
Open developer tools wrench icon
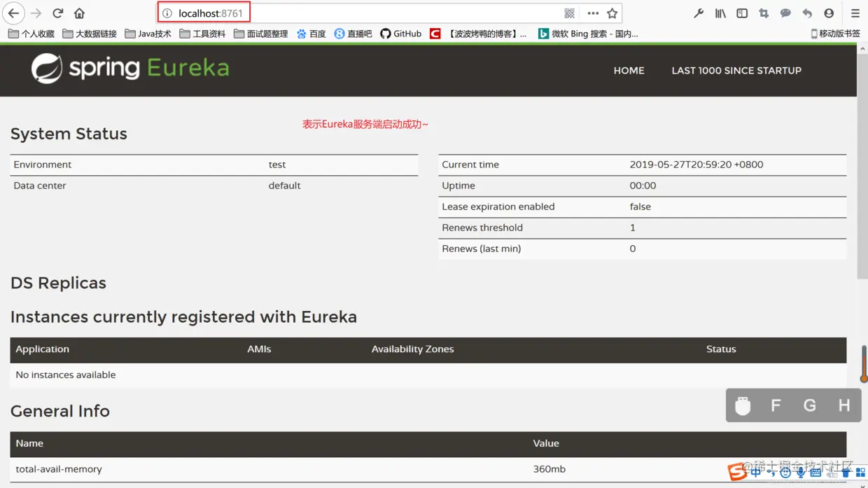(698, 13)
